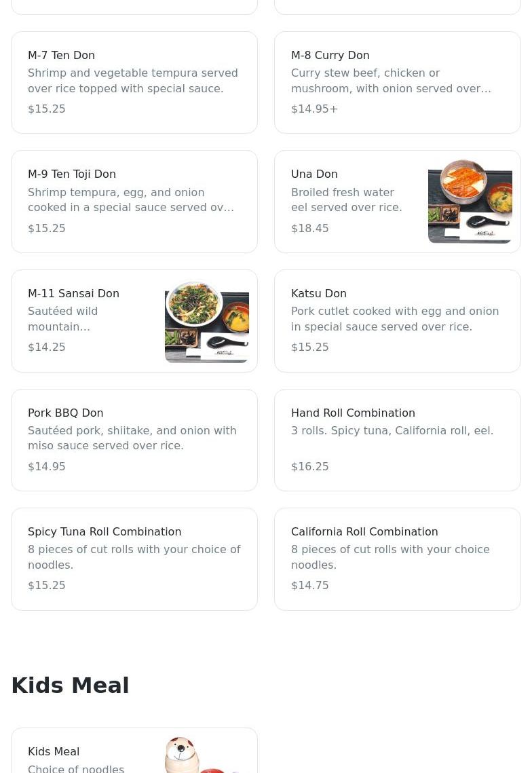Choose M-9 Ten Toji Don item
This screenshot has width=532, height=773.
134,202
